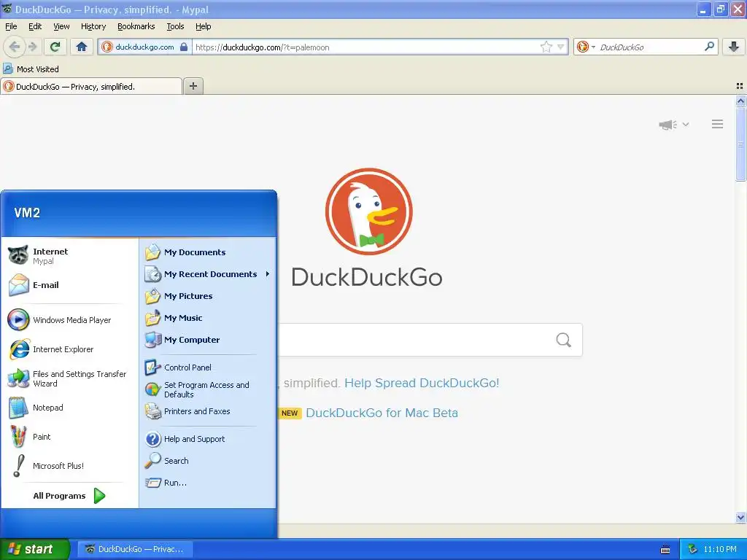Open the DuckDuckGo hamburger menu
Screen dimensions: 747x560
click(718, 124)
